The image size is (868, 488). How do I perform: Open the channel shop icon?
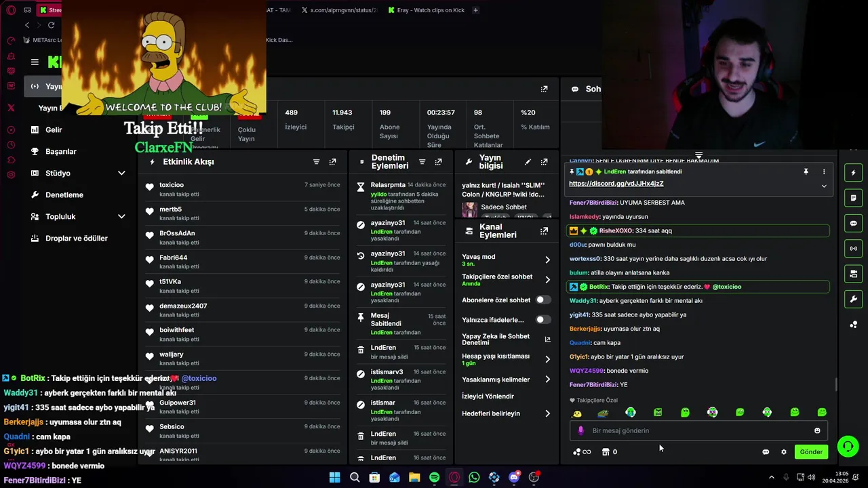pos(606,452)
